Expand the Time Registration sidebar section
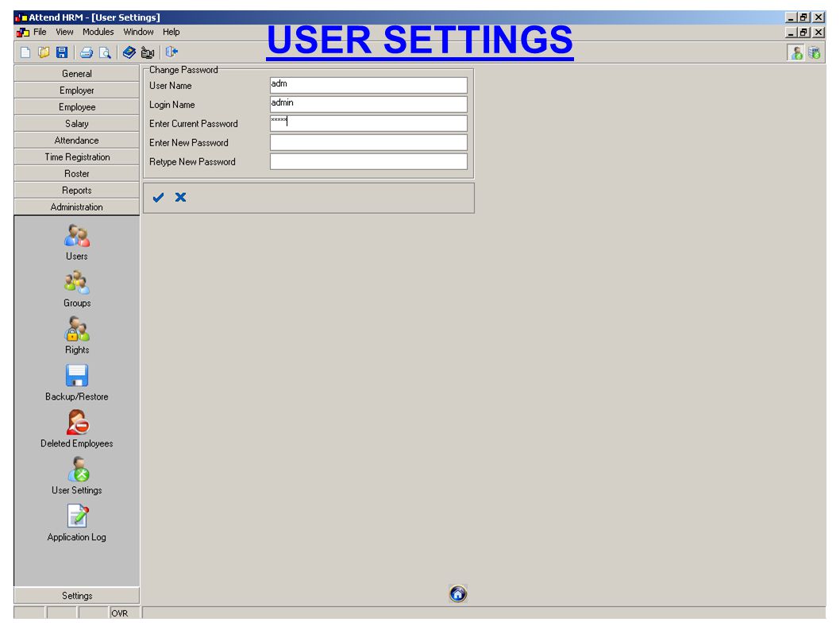 click(76, 157)
